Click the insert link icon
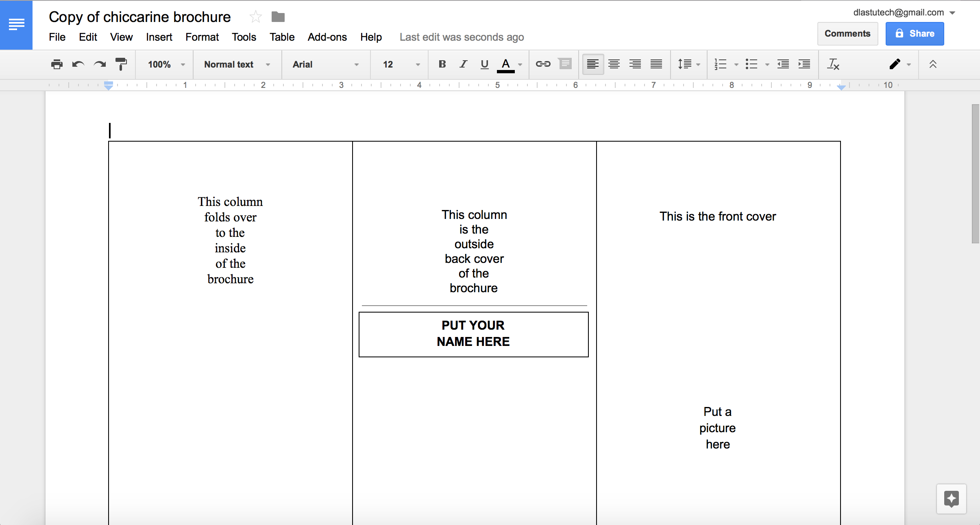Viewport: 980px width, 525px height. [542, 63]
